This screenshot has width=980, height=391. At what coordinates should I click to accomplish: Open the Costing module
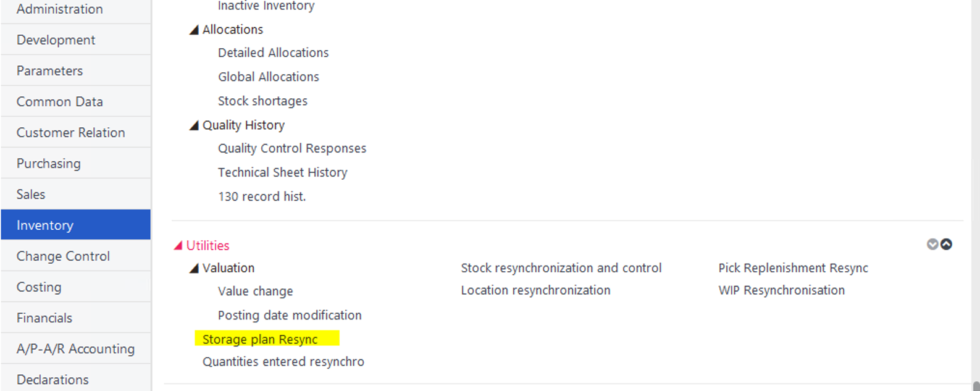[x=76, y=287]
